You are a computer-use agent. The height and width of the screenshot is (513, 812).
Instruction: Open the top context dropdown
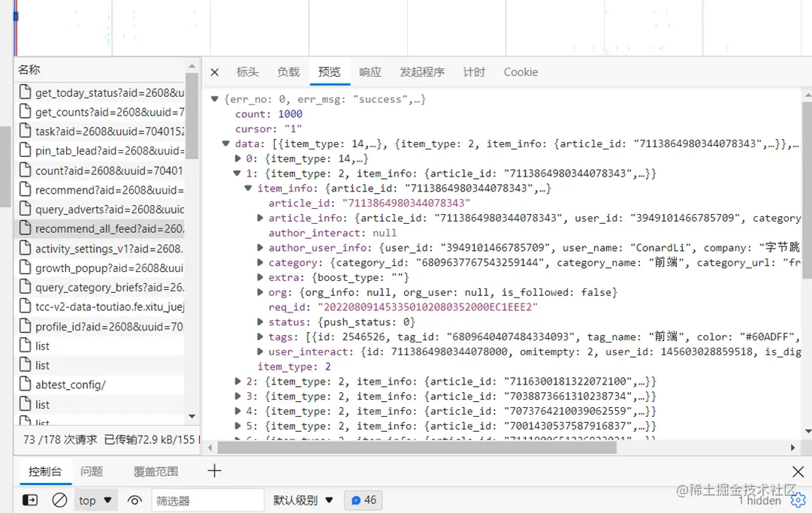(x=95, y=500)
